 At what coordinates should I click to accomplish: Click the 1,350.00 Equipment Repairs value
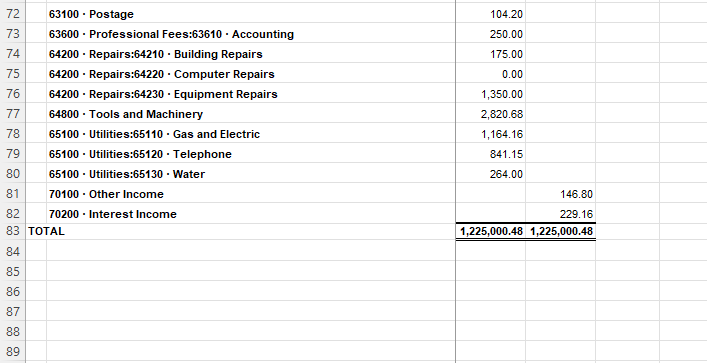tap(502, 94)
